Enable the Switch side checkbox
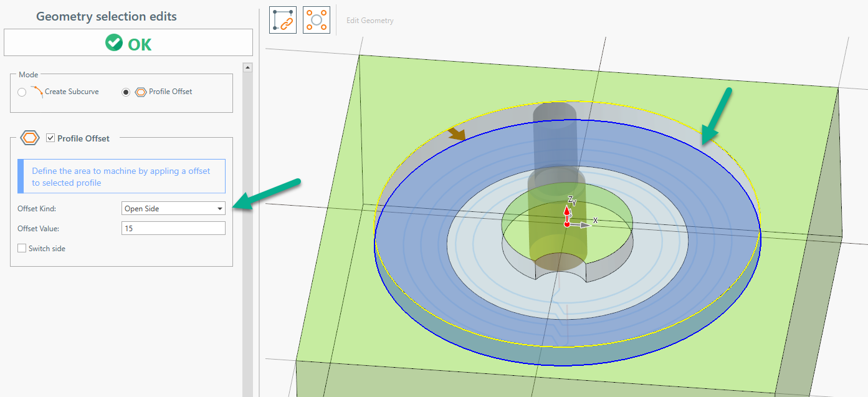Viewport: 868px width, 397px height. click(22, 249)
